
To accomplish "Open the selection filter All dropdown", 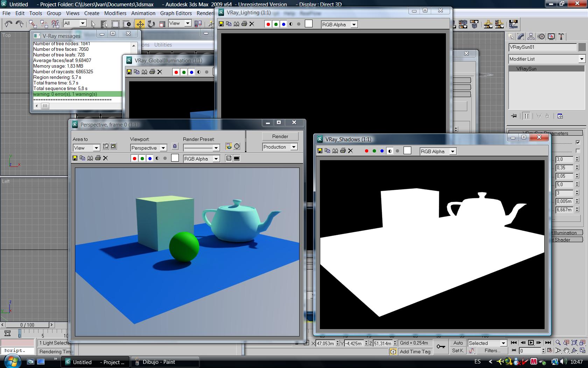I will (x=75, y=23).
